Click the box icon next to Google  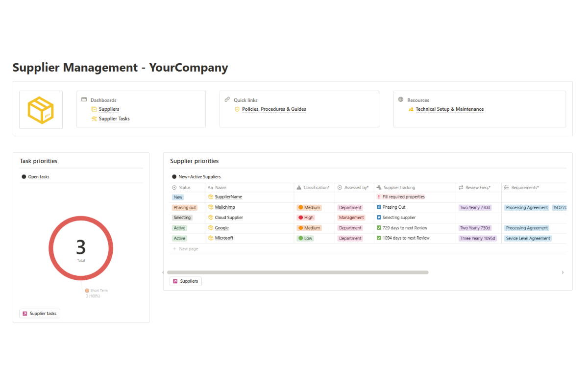pos(211,228)
